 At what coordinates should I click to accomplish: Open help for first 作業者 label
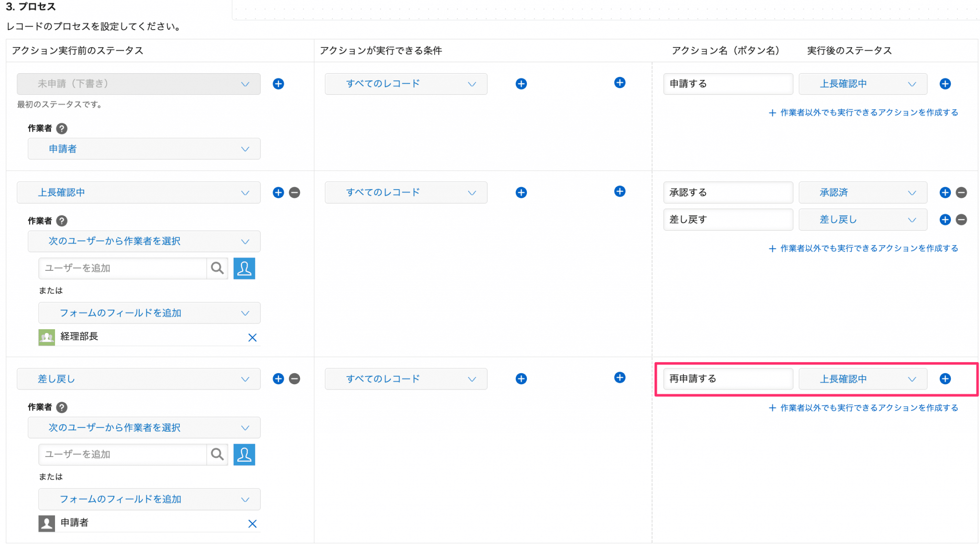click(x=62, y=128)
